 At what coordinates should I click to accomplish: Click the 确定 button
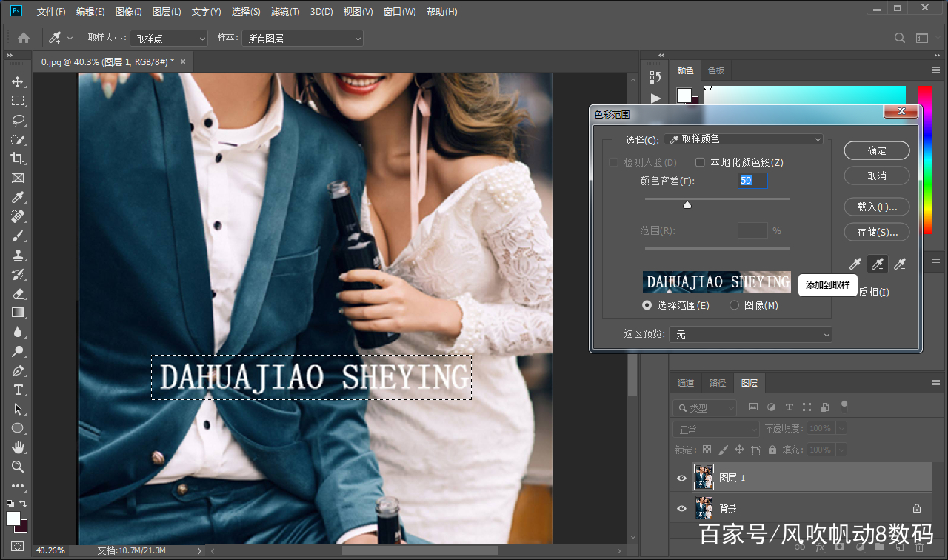tap(877, 150)
